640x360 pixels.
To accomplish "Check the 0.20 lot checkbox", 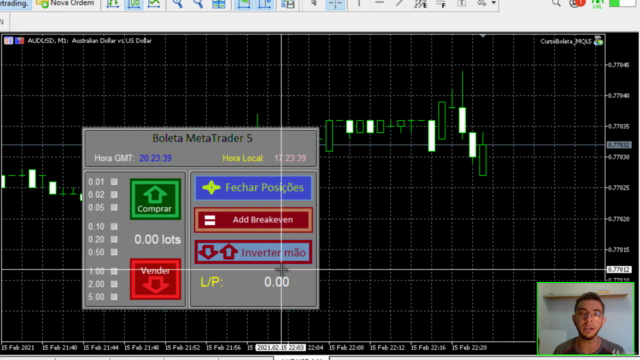I will pos(114,239).
